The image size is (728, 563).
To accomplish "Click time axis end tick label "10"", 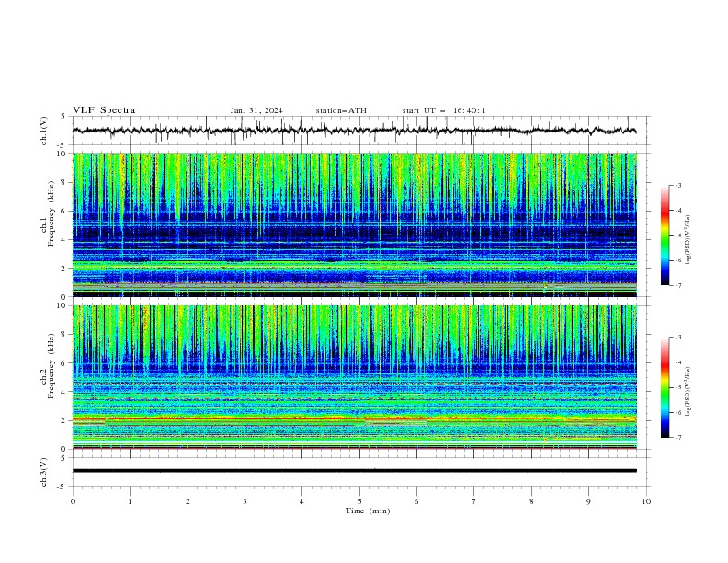I will coord(646,501).
